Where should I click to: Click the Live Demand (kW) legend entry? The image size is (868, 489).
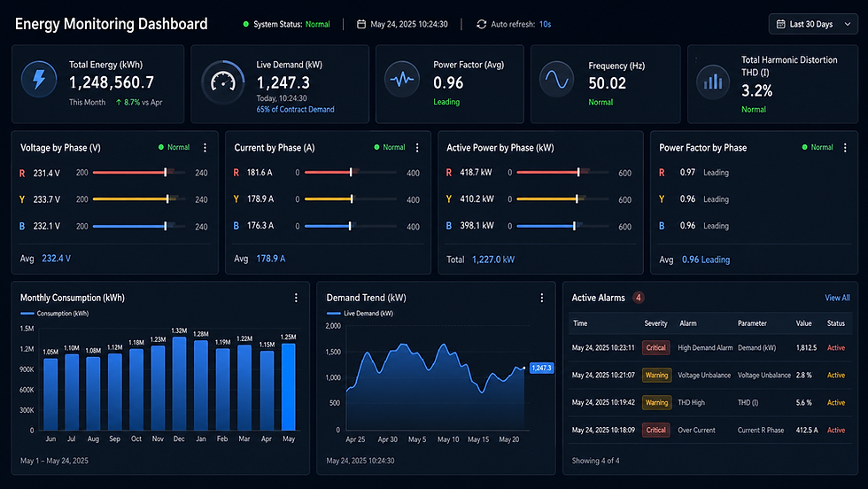click(x=360, y=314)
